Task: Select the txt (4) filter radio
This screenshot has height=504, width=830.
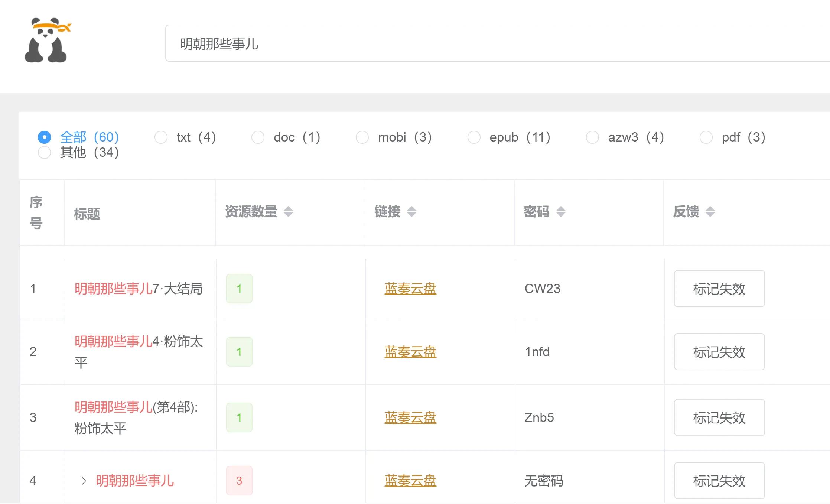Action: (x=161, y=137)
